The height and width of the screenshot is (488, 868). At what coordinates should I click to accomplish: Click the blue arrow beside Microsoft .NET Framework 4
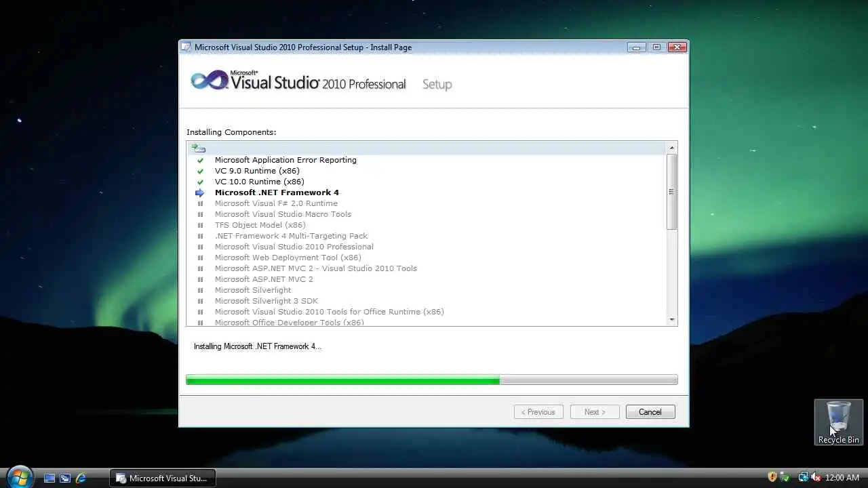[x=199, y=193]
